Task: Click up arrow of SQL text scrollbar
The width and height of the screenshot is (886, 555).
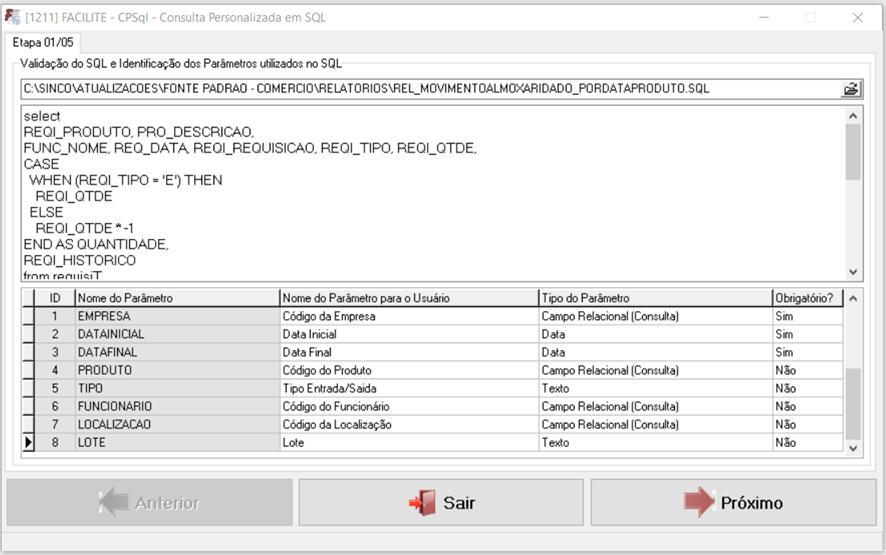Action: 853,116
